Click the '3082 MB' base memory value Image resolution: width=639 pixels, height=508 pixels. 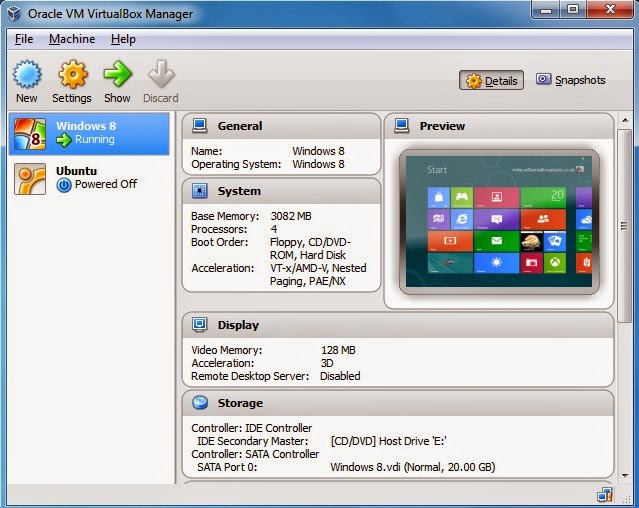pyautogui.click(x=291, y=216)
